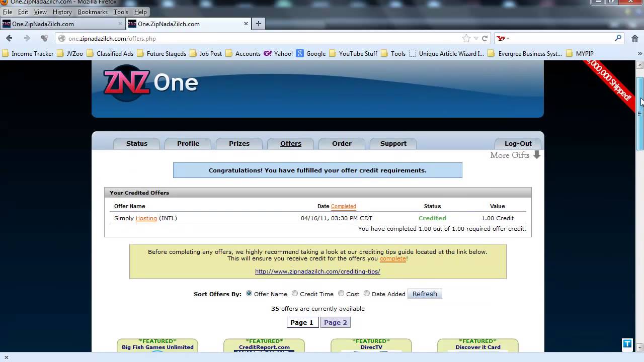Select the Credit Time sort radio button

pyautogui.click(x=295, y=294)
